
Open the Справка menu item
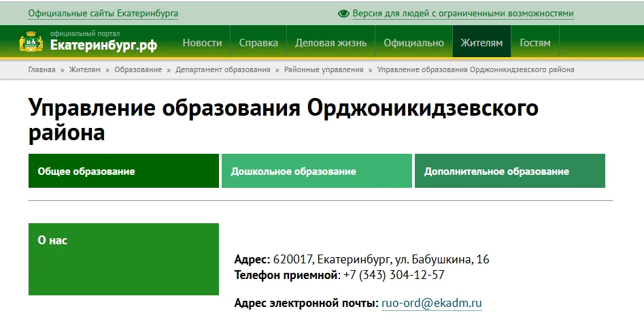click(x=258, y=43)
